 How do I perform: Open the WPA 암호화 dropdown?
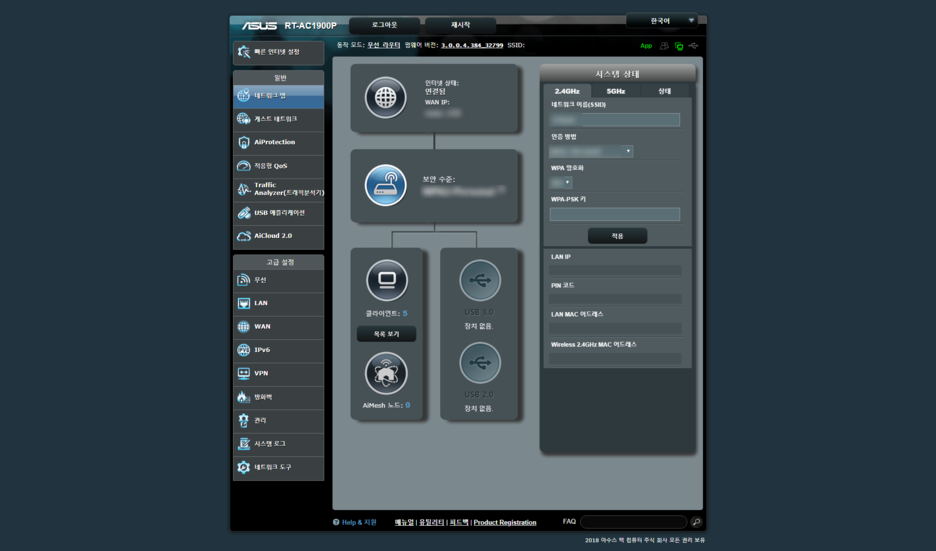561,183
